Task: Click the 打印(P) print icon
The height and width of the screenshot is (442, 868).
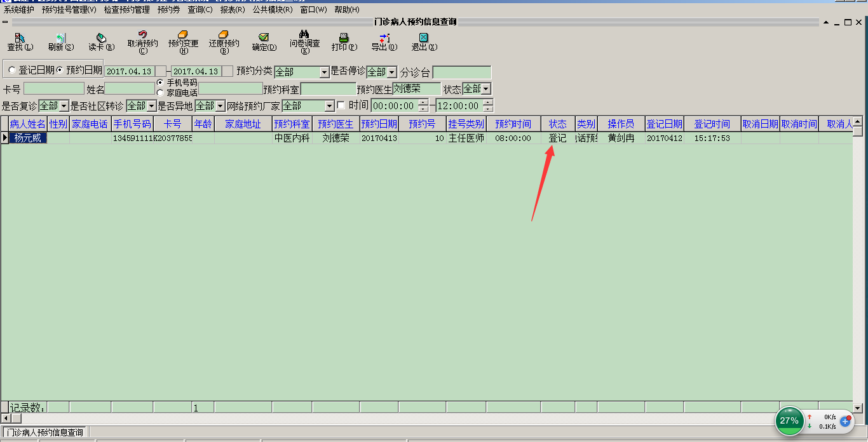Action: pos(344,39)
